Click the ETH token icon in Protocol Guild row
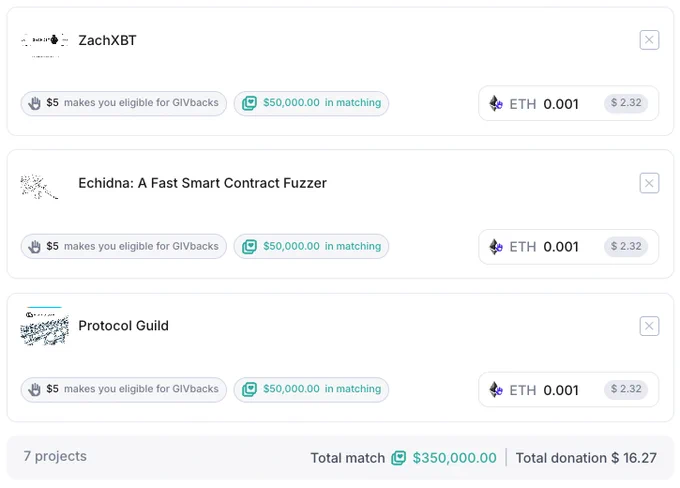This screenshot has height=488, width=680. point(496,389)
